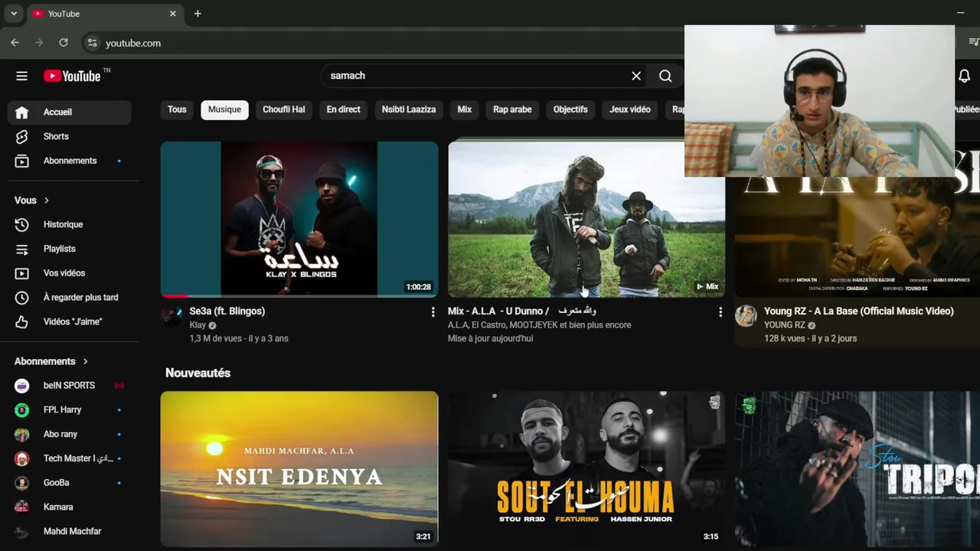Click the "1,3 M de vues" text
The height and width of the screenshot is (551, 980).
pos(217,338)
